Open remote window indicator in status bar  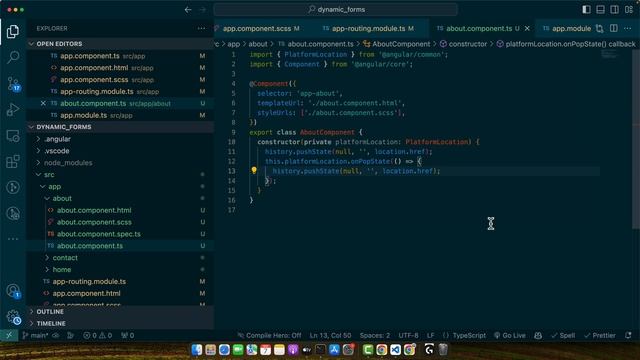9,336
